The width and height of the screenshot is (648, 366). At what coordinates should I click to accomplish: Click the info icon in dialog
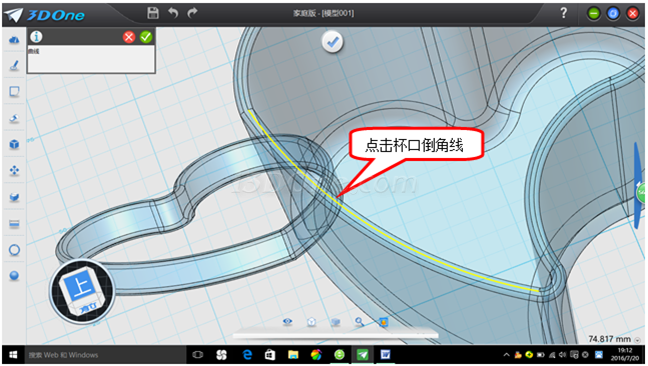pos(36,37)
